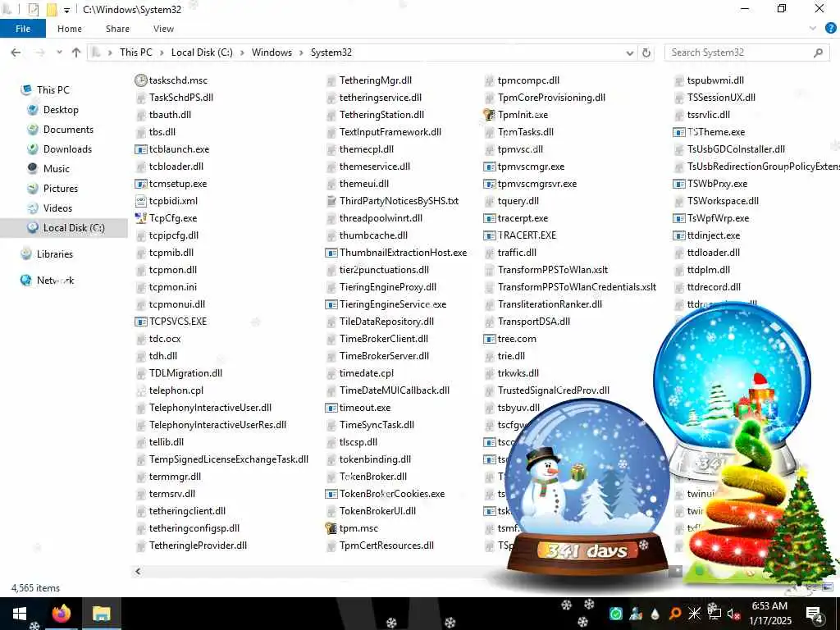
Task: Select the TcpCfg.exe icon
Action: tap(141, 218)
